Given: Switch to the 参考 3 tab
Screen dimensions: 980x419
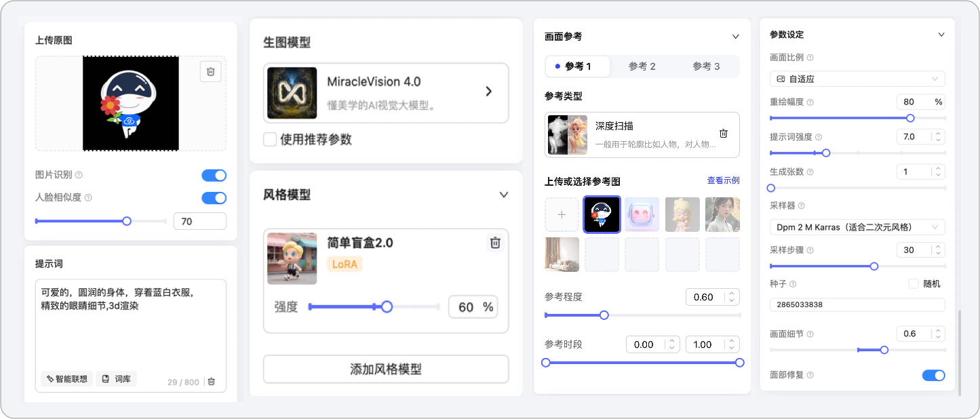Looking at the screenshot, I should [706, 66].
